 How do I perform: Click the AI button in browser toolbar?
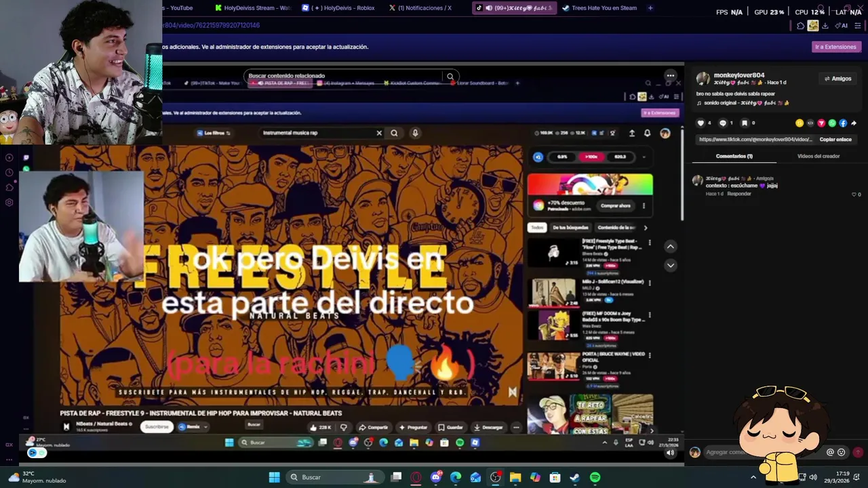[x=842, y=26]
